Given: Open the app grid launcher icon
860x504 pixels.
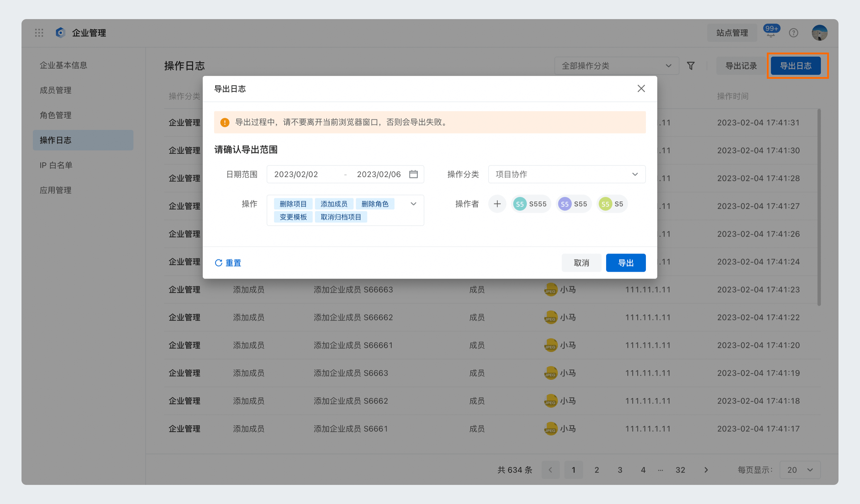Looking at the screenshot, I should [x=39, y=33].
